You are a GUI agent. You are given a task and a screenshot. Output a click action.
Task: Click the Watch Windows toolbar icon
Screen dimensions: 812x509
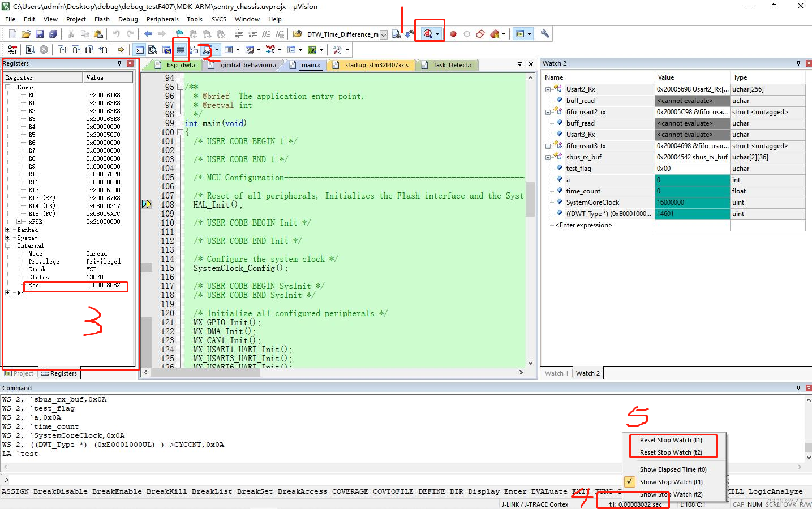[207, 50]
